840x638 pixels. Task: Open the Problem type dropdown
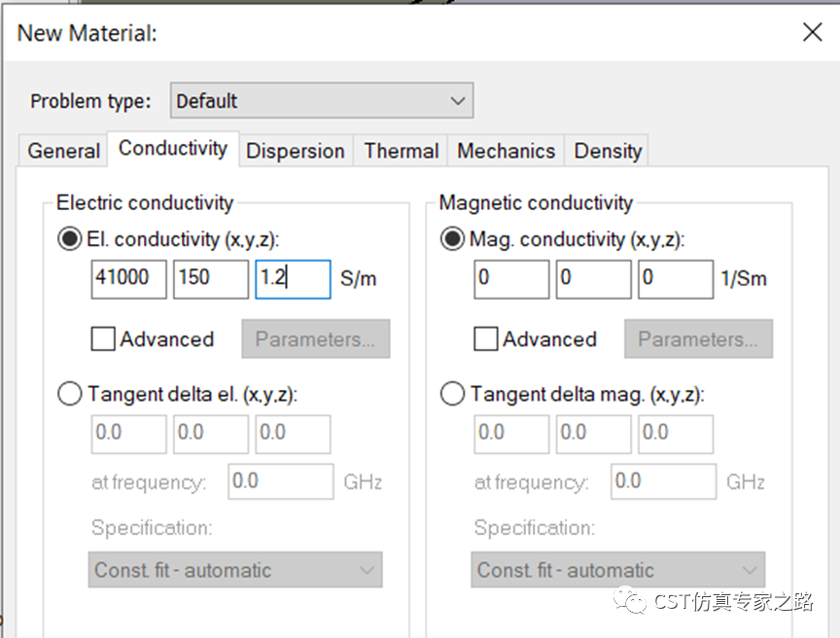[x=322, y=100]
